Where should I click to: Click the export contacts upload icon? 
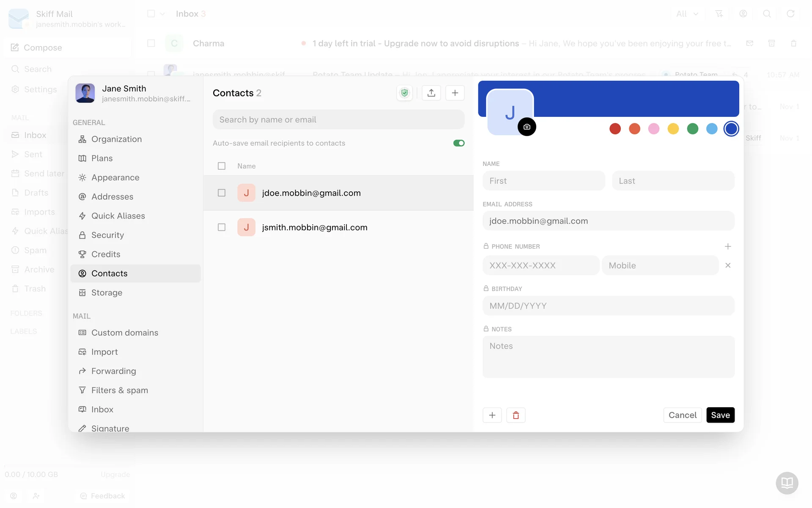[x=431, y=93]
